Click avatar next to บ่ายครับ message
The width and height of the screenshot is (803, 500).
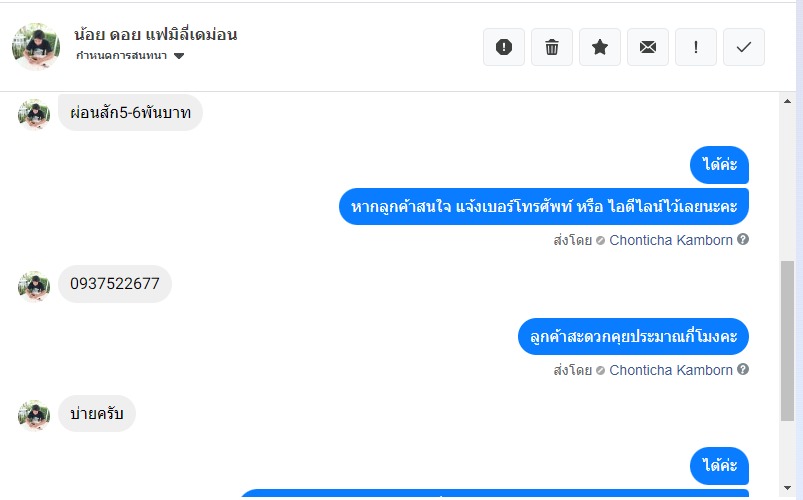tap(34, 414)
